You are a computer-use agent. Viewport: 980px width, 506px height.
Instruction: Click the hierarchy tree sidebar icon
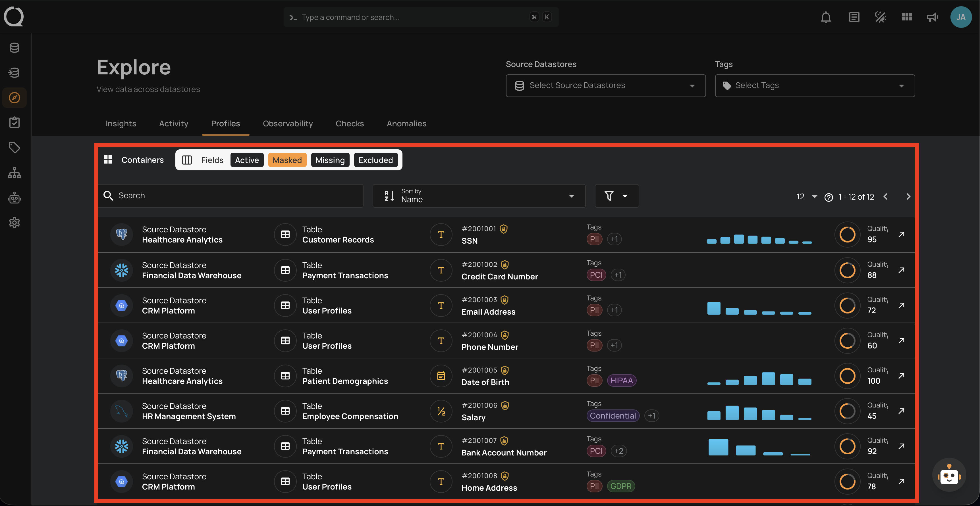point(14,173)
